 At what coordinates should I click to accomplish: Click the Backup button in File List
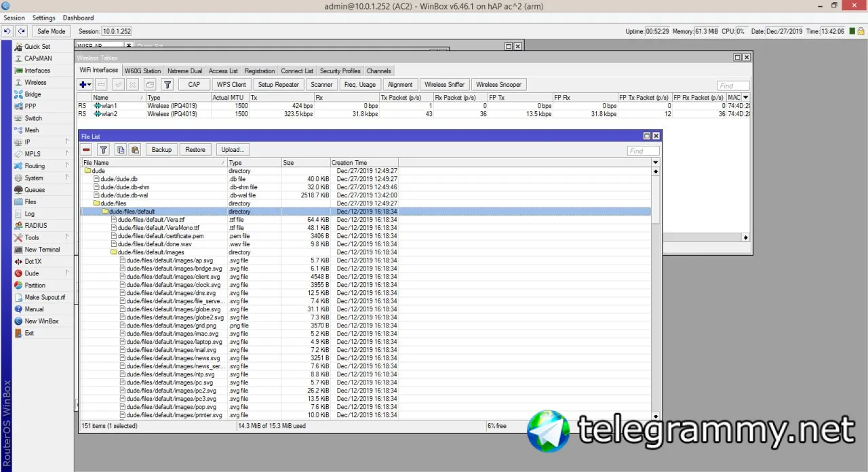(x=161, y=150)
